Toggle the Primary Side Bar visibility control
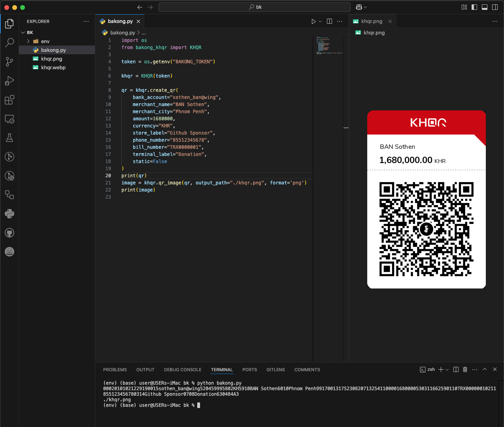504x427 pixels. click(474, 7)
